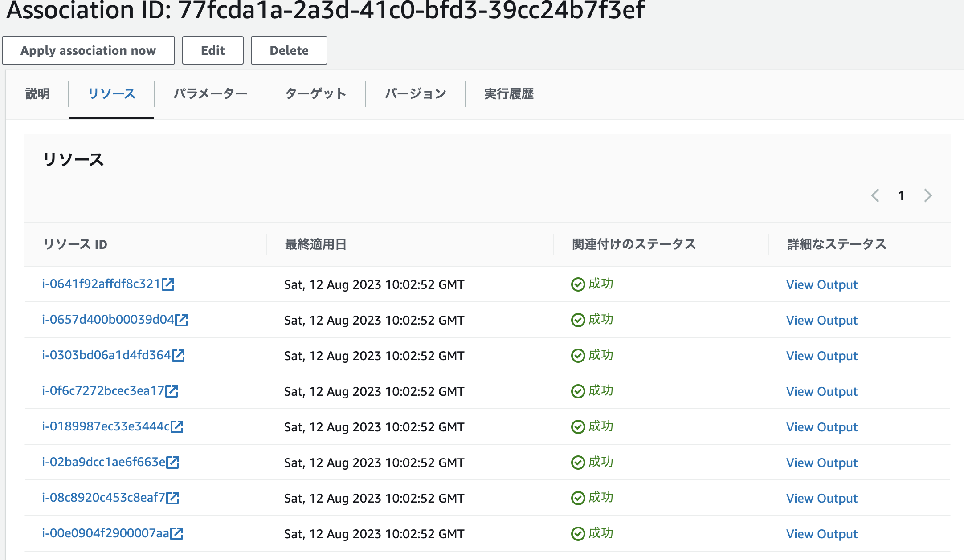The image size is (964, 560).
Task: Click the Delete button
Action: tap(289, 50)
